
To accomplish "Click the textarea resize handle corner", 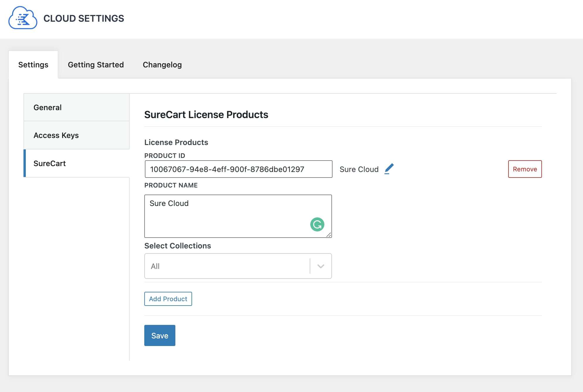I will 329,235.
